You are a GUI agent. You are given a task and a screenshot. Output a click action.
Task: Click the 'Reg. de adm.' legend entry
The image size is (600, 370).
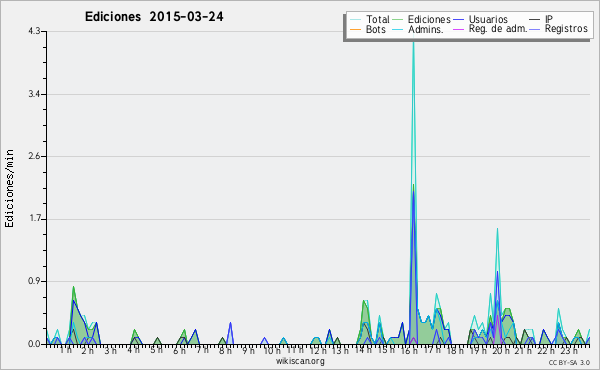pos(490,29)
